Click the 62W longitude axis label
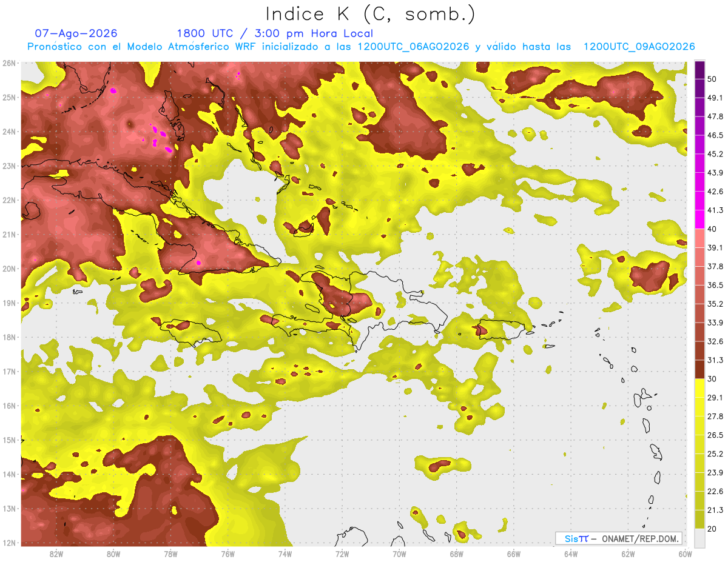Viewport: 728px width, 562px height. [628, 554]
